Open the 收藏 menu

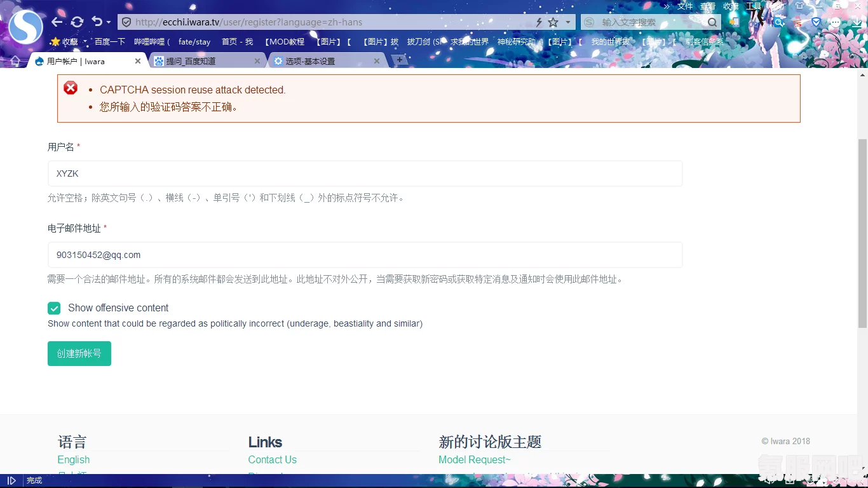pos(731,6)
